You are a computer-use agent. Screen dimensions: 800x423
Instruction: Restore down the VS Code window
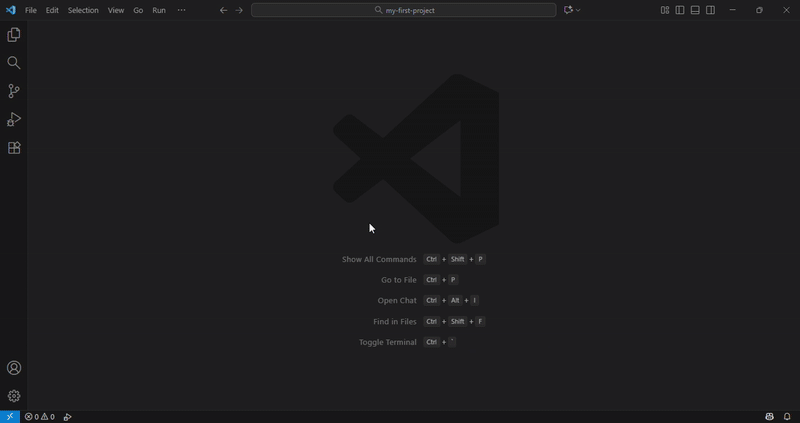coord(760,10)
